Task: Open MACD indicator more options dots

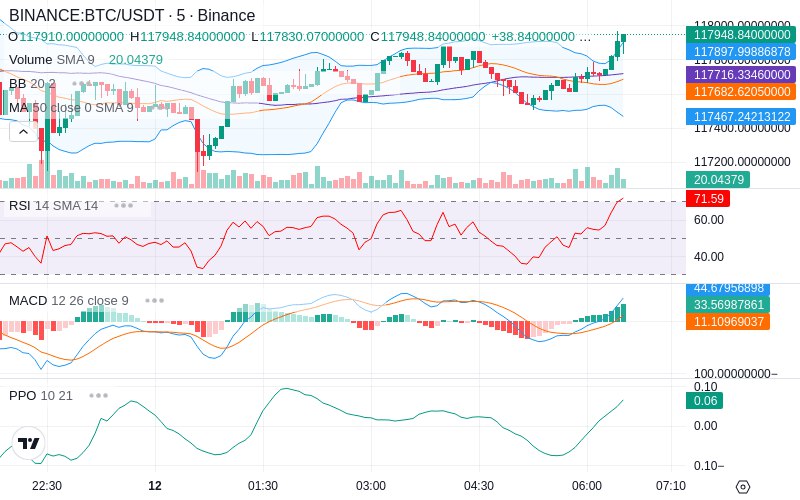Action: tap(154, 301)
